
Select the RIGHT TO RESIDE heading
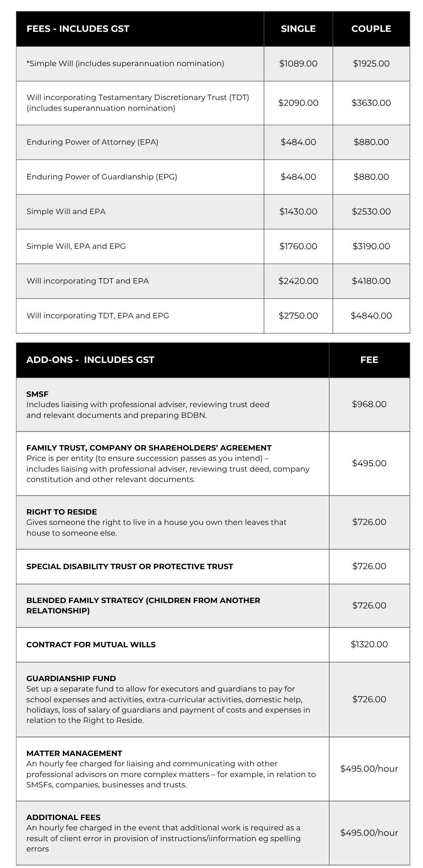click(x=62, y=512)
